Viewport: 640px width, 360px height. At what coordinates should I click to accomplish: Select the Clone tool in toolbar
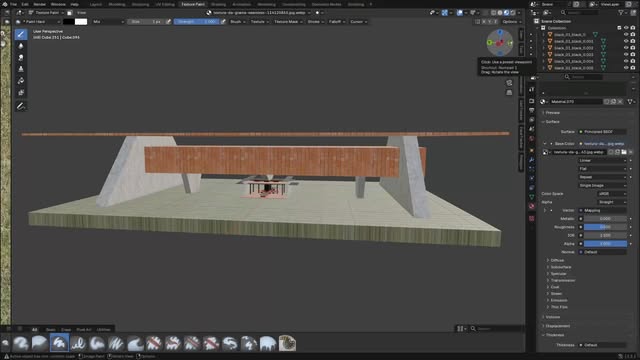pyautogui.click(x=21, y=69)
